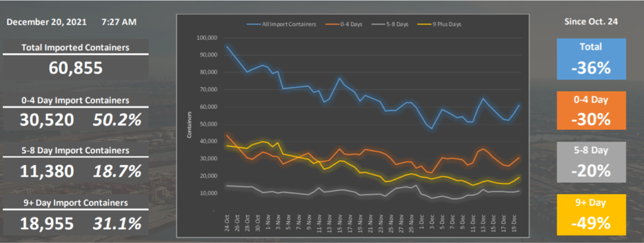
Task: Click the '90,000' y-axis label
Action: pos(209,55)
